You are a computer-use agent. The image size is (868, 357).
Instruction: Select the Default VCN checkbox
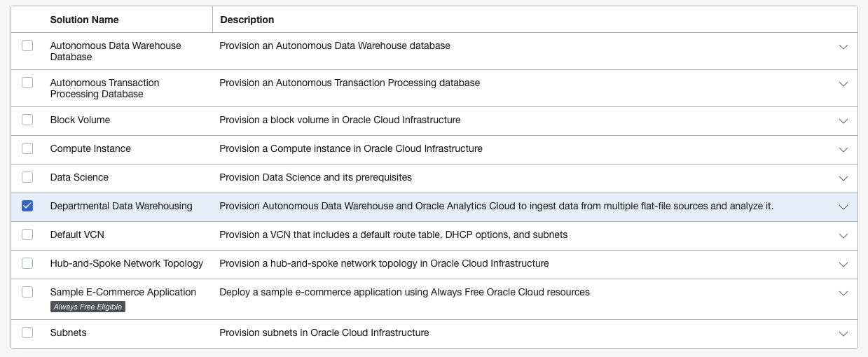(27, 234)
